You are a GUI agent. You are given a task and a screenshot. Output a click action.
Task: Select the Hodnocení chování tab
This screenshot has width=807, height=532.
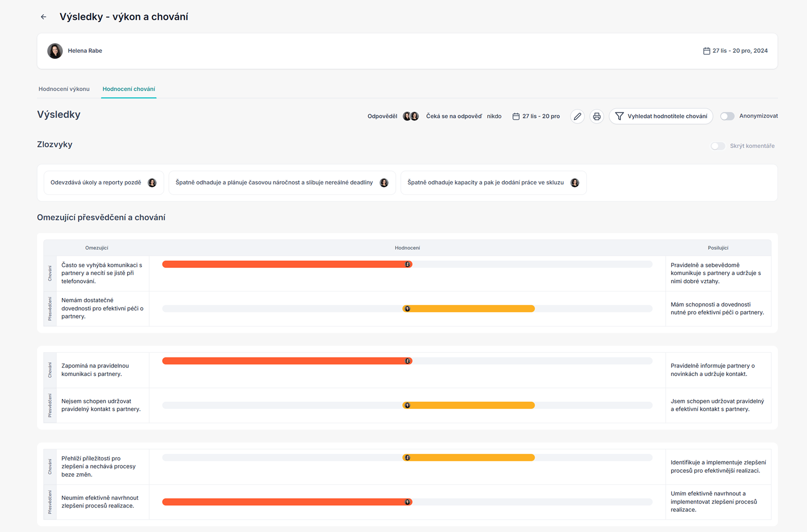[x=129, y=89]
